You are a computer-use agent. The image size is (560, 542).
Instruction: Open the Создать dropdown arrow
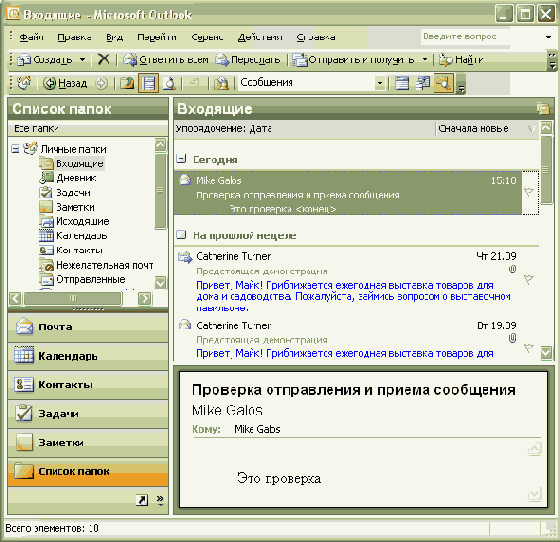point(82,60)
